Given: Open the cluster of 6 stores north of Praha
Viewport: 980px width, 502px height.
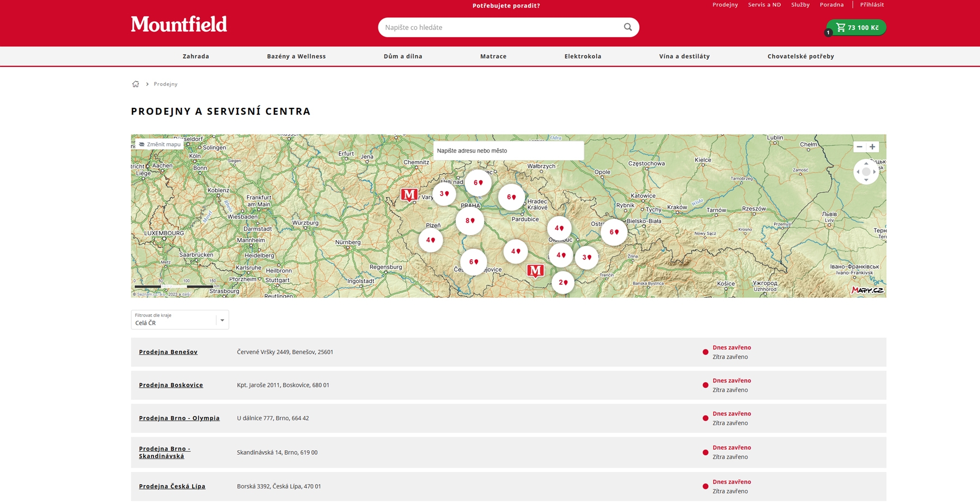Looking at the screenshot, I should pyautogui.click(x=478, y=182).
